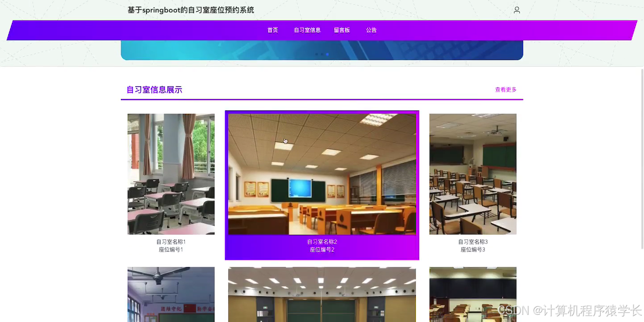
Task: Select the active third carousel dot
Action: point(327,54)
